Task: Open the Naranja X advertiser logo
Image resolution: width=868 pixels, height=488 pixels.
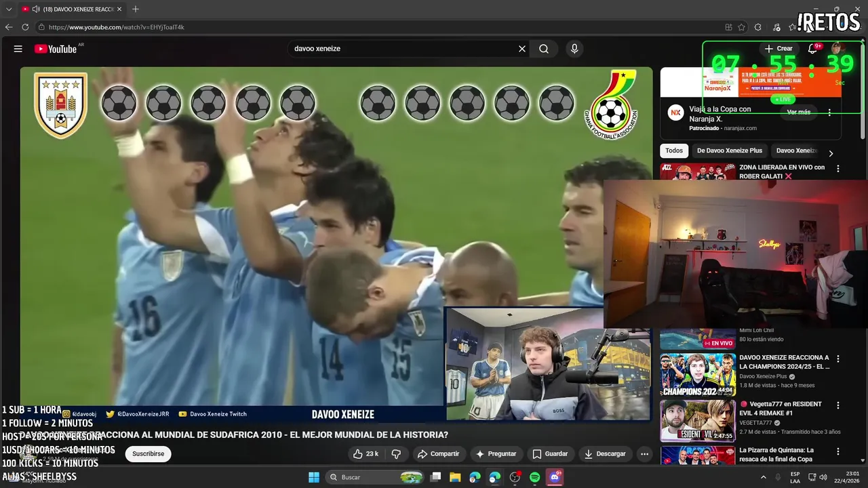Action: pos(675,113)
